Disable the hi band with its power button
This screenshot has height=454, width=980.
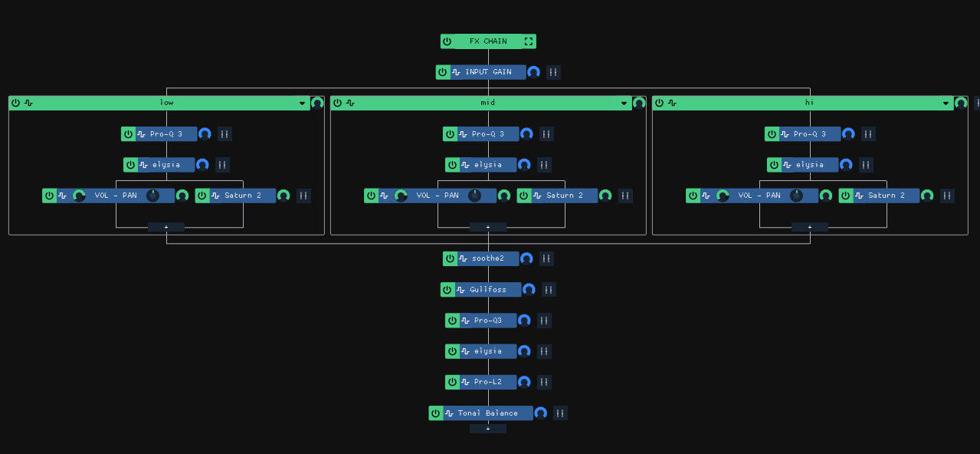(659, 103)
